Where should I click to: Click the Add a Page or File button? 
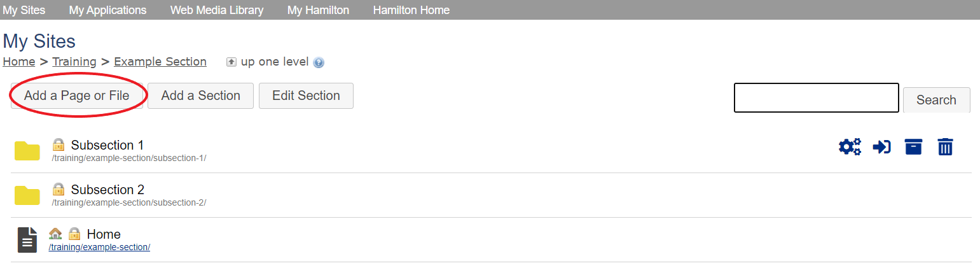point(77,95)
